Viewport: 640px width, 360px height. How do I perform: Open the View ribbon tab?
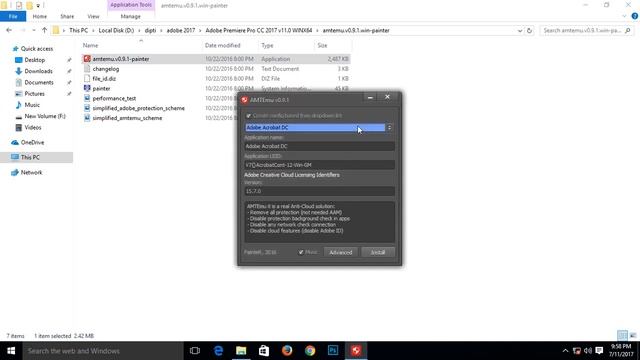click(x=93, y=16)
